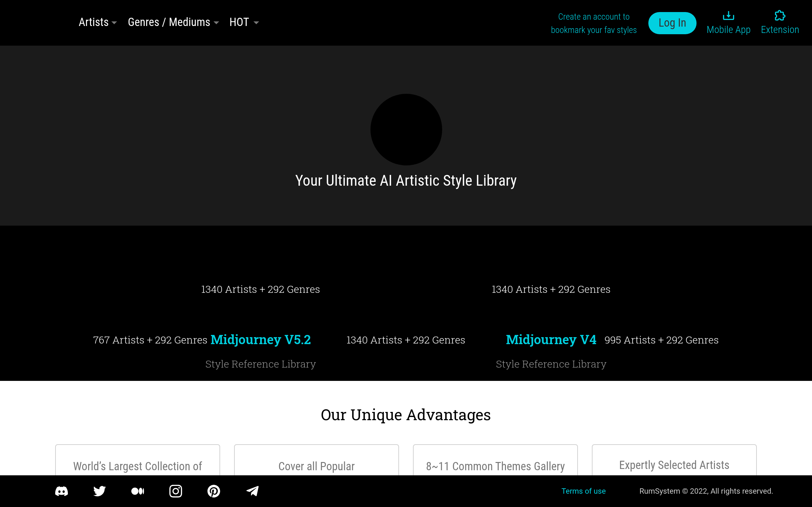Select the Cover all Popular card

tap(317, 460)
